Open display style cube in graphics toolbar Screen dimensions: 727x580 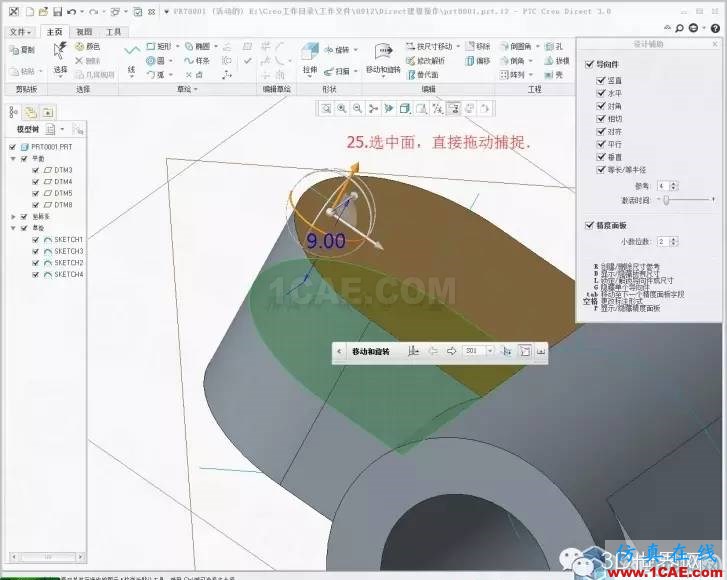(x=405, y=108)
